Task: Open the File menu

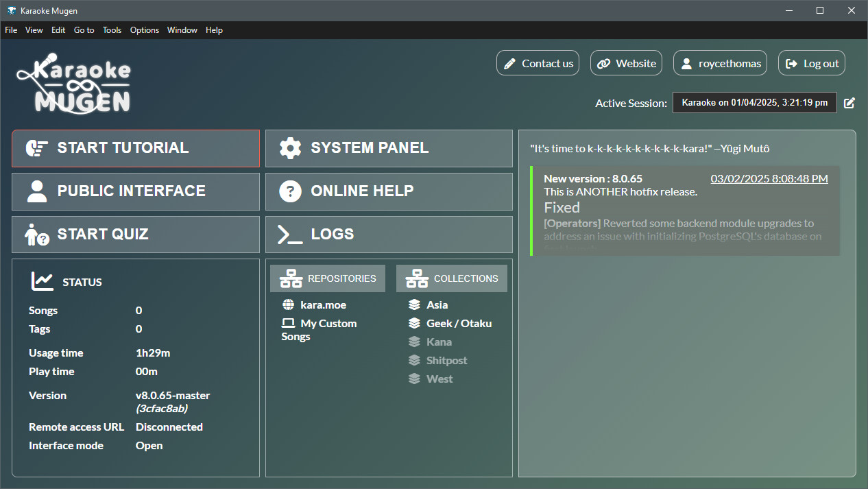Action: (11, 30)
